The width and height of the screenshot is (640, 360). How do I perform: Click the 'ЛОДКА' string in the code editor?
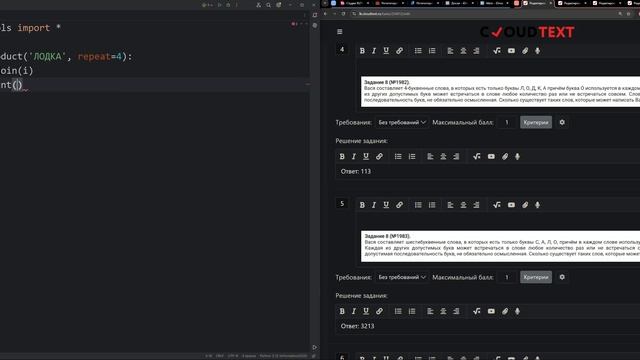(x=48, y=56)
